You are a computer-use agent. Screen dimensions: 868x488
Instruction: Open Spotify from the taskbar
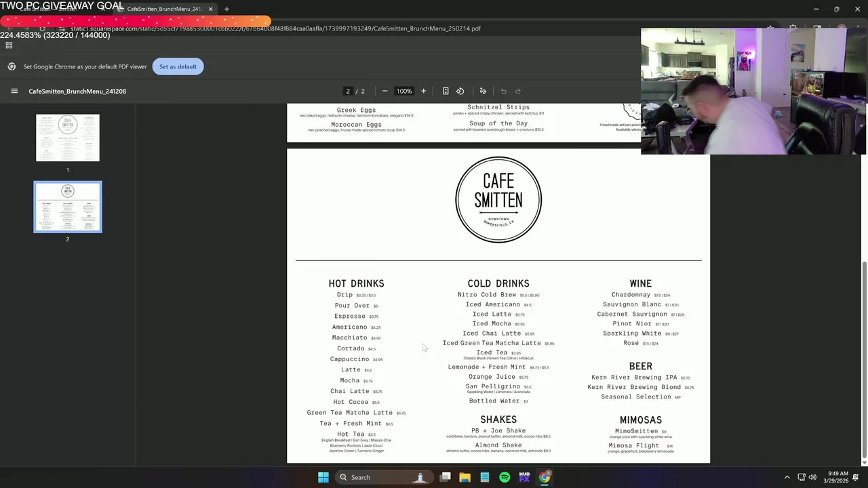(505, 477)
